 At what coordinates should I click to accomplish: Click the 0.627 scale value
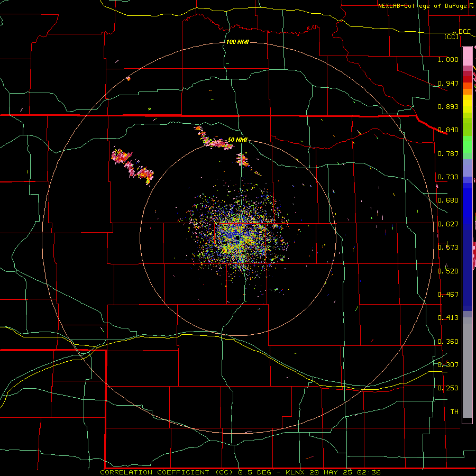448,224
